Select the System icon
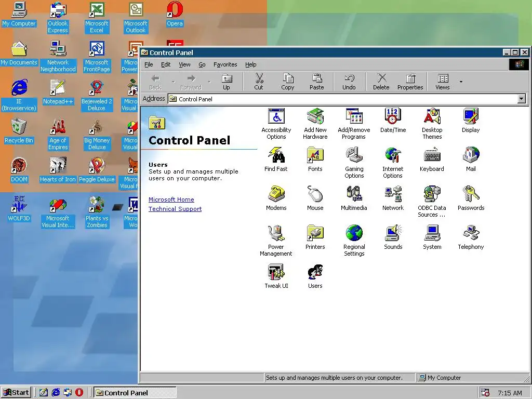 pos(432,233)
